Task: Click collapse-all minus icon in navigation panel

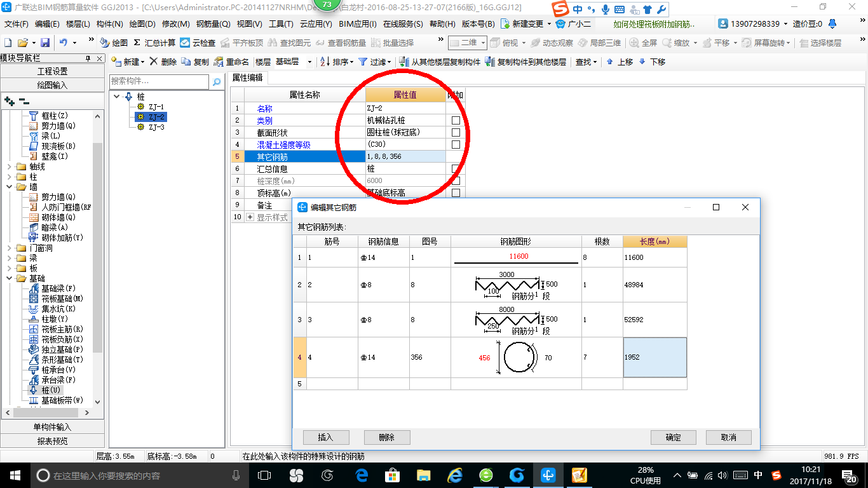Action: (x=24, y=101)
